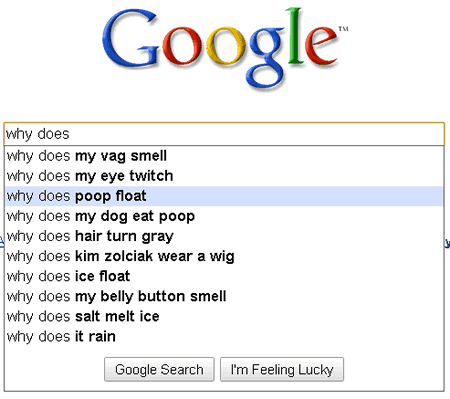Viewport: 450px width, 399px height.
Task: Click the partially hidden link at right edge
Action: tap(447, 243)
